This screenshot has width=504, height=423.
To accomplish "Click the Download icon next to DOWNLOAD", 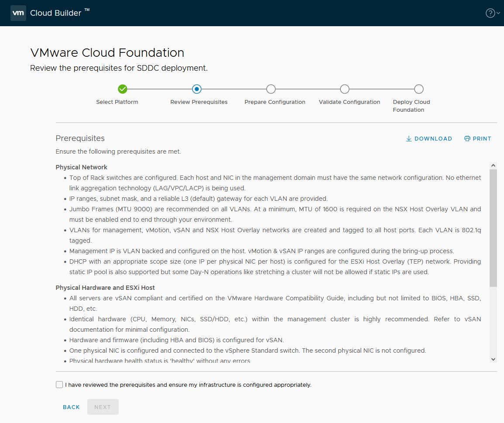I will click(409, 138).
